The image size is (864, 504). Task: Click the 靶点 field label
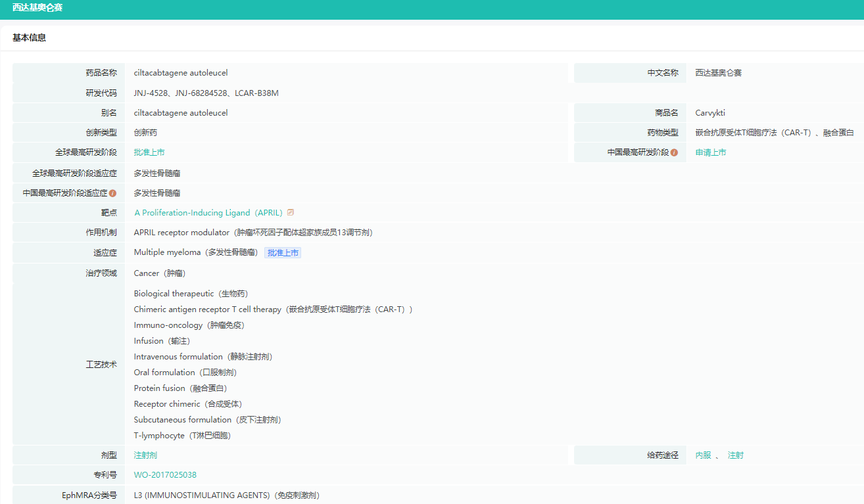pos(109,213)
